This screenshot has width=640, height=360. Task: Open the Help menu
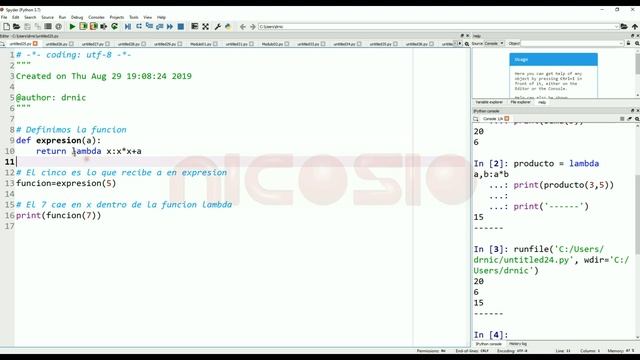click(x=161, y=18)
